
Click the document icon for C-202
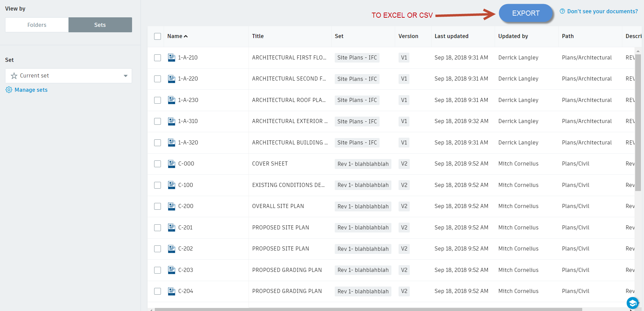(171, 249)
